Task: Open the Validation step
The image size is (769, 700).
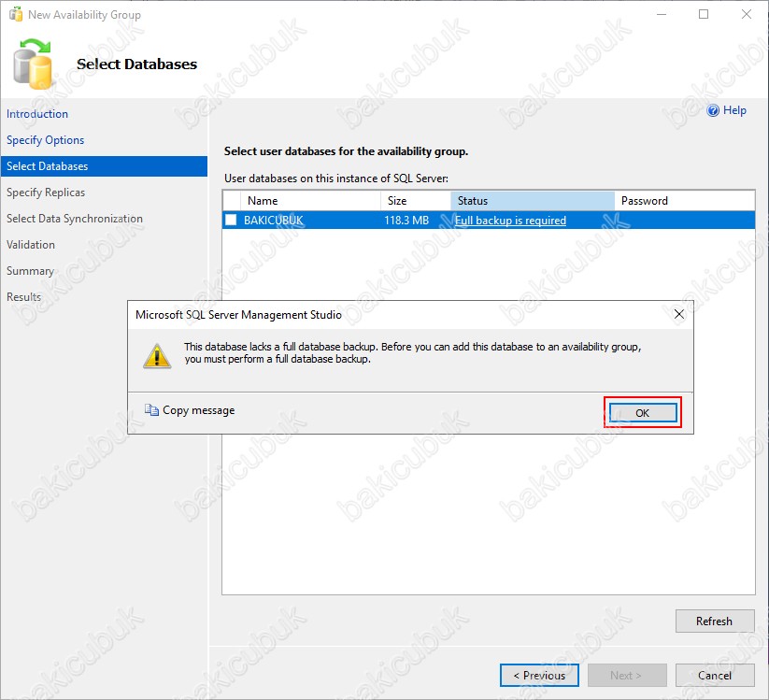Action: coord(31,244)
